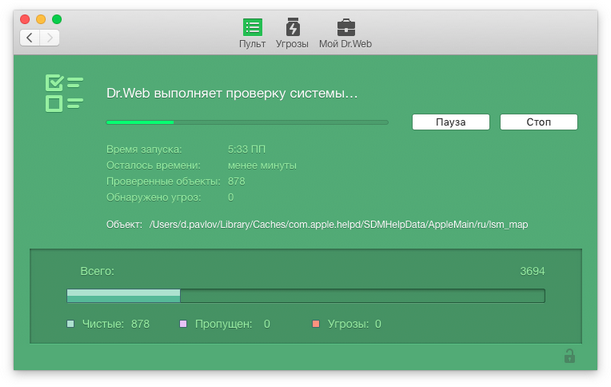Click the Проверенные объекты value 878
Screen dimensions: 611x387
pos(237,181)
